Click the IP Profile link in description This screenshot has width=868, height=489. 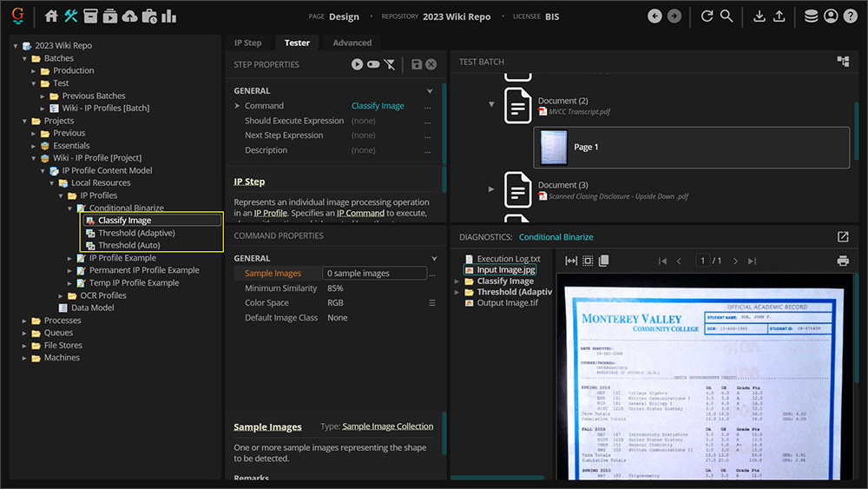coord(270,213)
